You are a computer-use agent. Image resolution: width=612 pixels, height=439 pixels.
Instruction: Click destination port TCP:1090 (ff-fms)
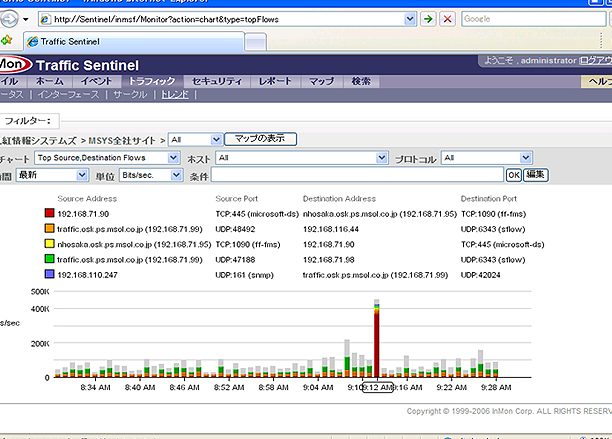493,214
